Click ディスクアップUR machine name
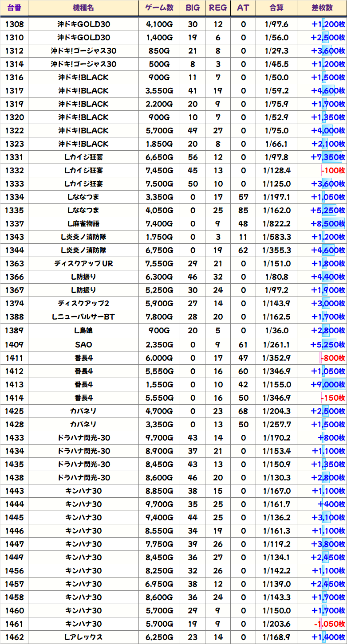 pos(83,264)
